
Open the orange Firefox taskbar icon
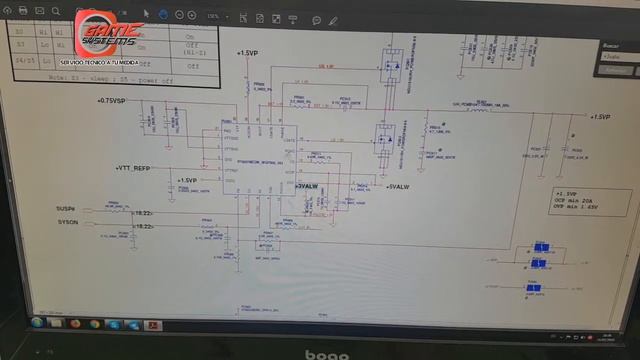(x=75, y=324)
